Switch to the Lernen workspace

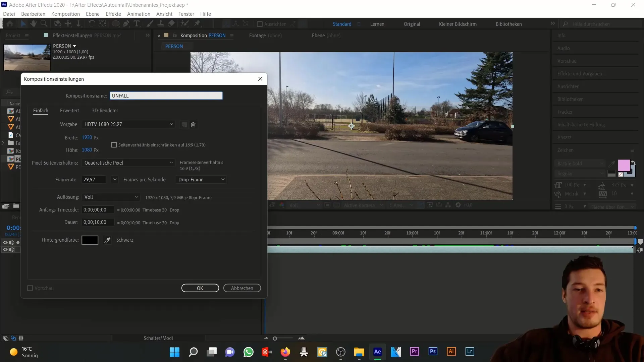pos(377,24)
